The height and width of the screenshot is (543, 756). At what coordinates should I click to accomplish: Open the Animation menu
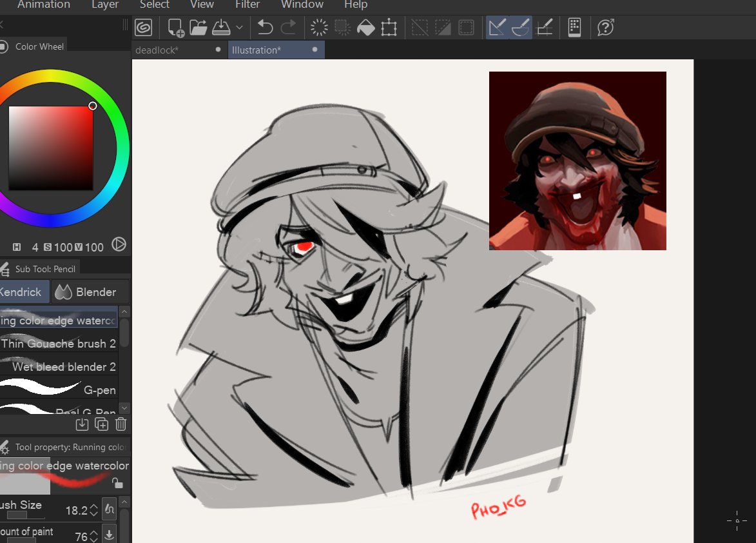click(43, 5)
